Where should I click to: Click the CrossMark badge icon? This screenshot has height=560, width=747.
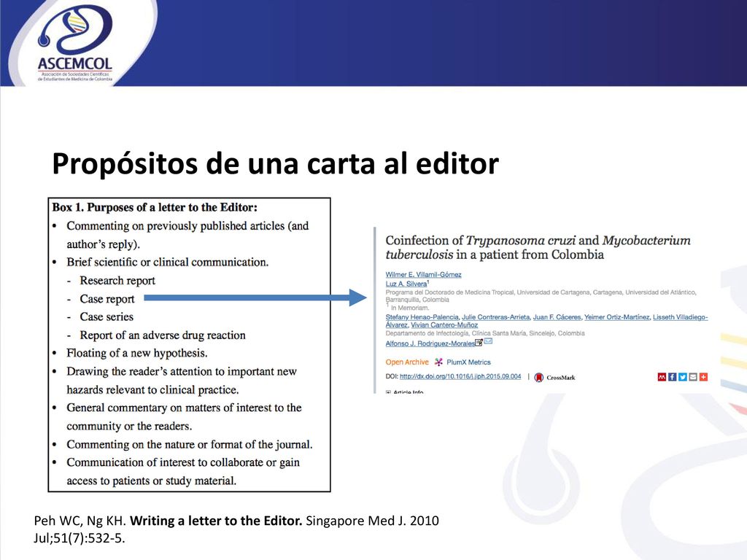[539, 378]
